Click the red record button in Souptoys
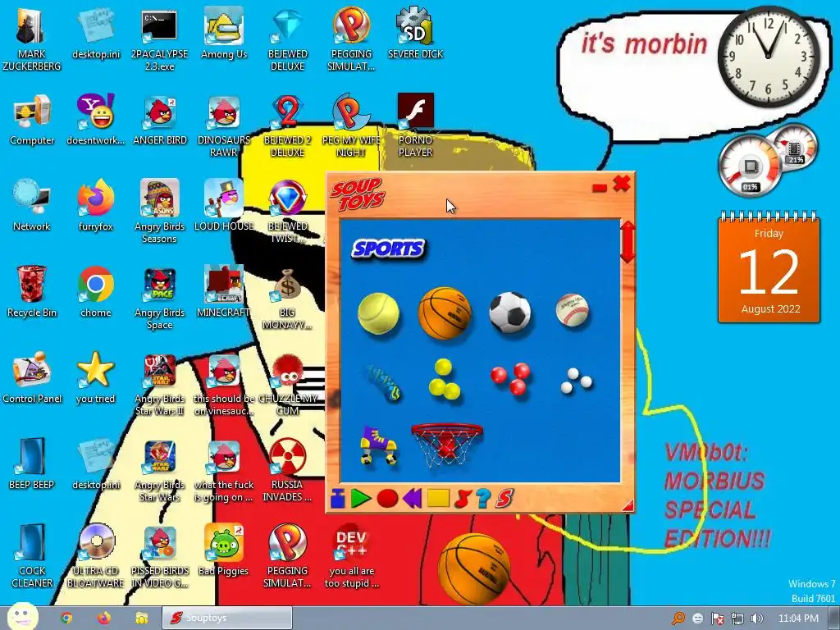Screen dimensions: 840x630 tap(387, 499)
